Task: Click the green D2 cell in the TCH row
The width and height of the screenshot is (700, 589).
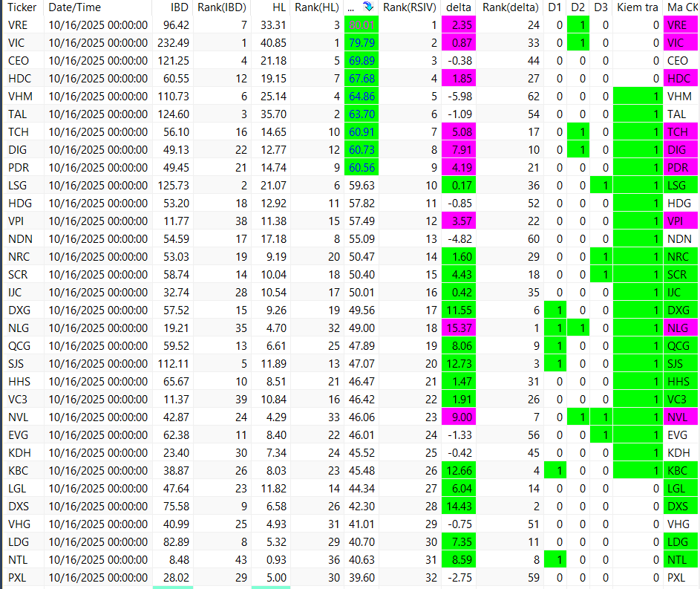Action: (x=578, y=132)
